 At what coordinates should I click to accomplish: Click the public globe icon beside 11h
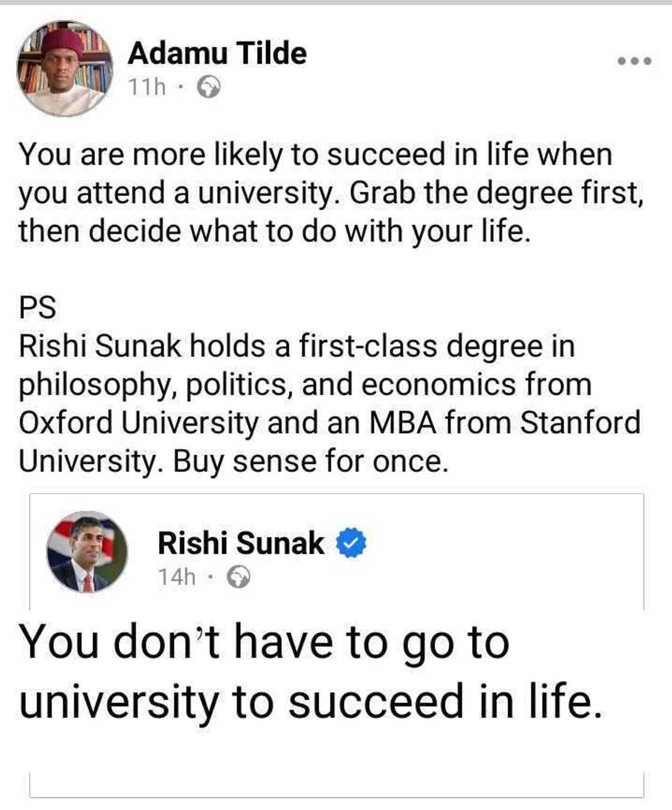pos(209,88)
